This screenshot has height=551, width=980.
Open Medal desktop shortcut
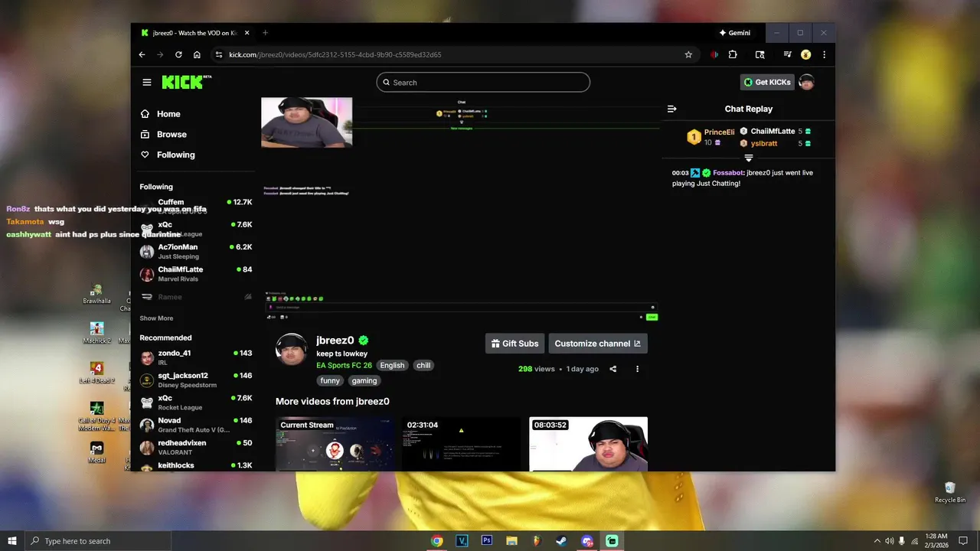pyautogui.click(x=96, y=452)
